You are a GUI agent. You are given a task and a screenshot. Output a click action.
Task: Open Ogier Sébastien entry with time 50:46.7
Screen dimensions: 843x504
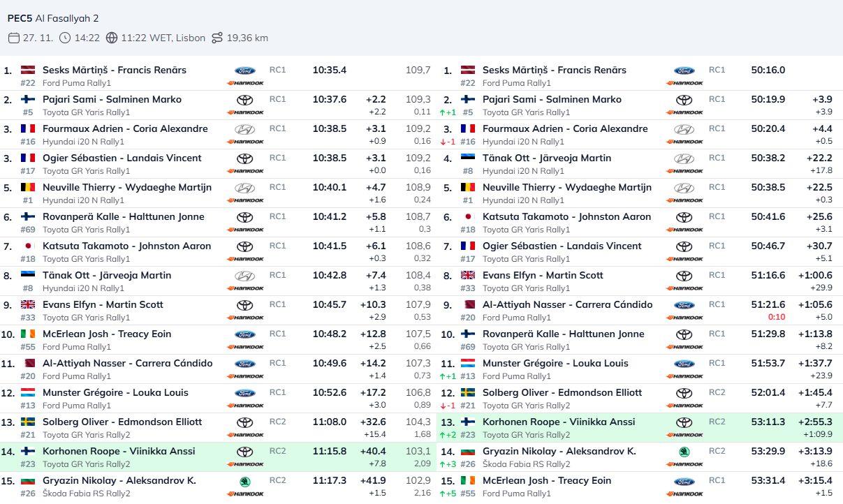click(x=562, y=246)
